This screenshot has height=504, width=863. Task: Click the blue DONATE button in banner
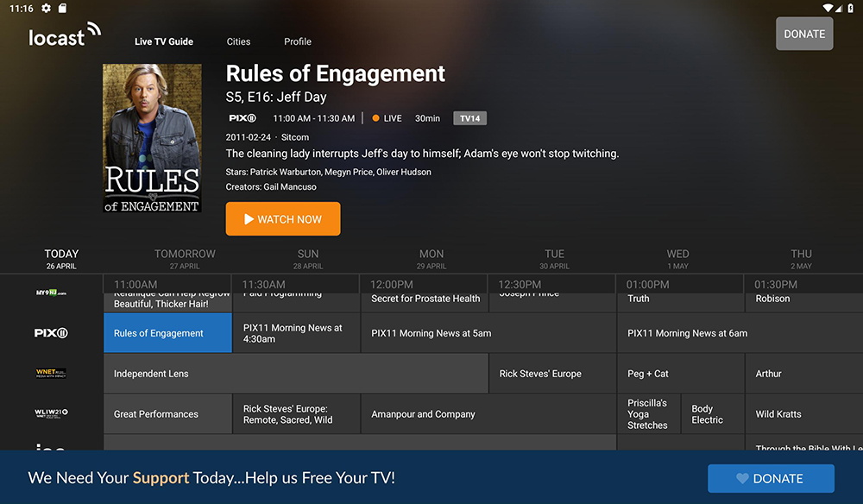(771, 479)
